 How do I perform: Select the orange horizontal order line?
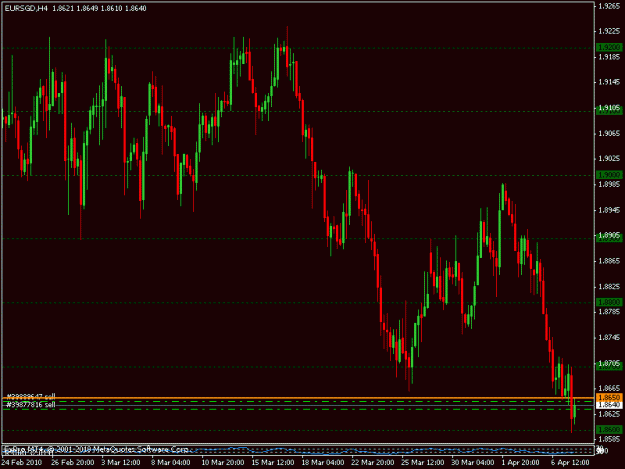click(x=299, y=398)
